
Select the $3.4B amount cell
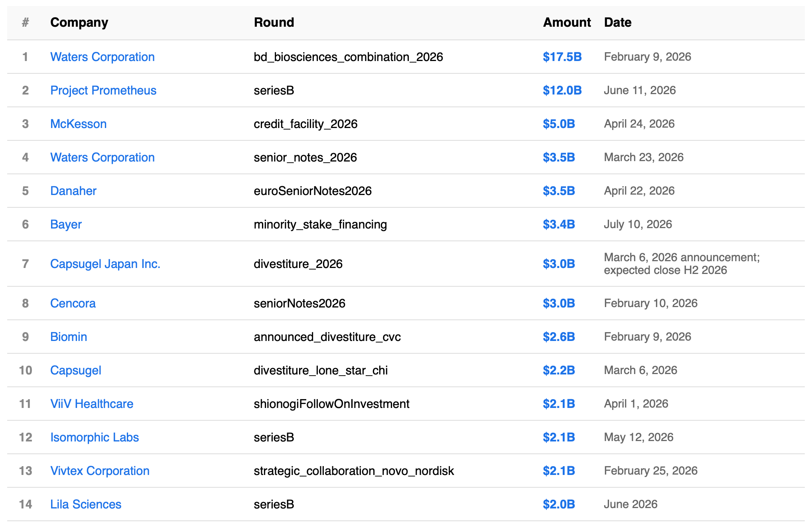pyautogui.click(x=559, y=225)
